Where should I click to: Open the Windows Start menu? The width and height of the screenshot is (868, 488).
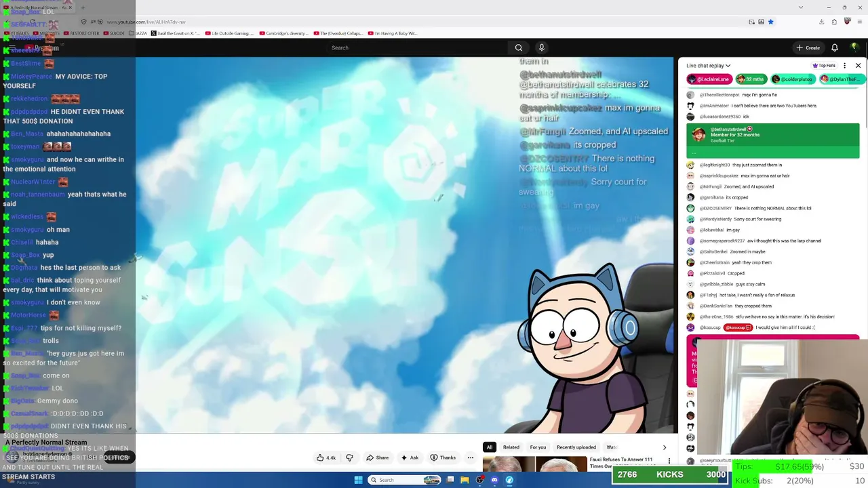(358, 480)
